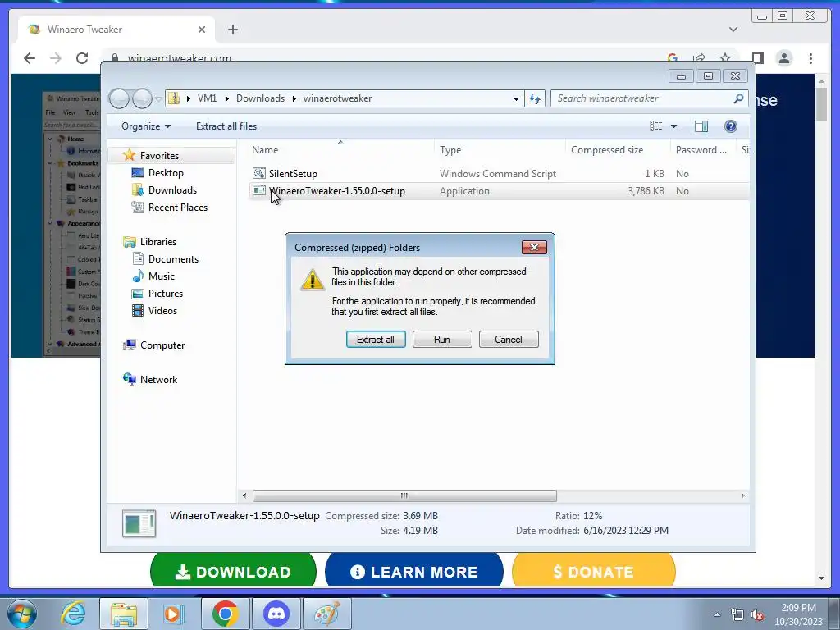Select the SilentSetup file icon
840x630 pixels.
click(258, 173)
